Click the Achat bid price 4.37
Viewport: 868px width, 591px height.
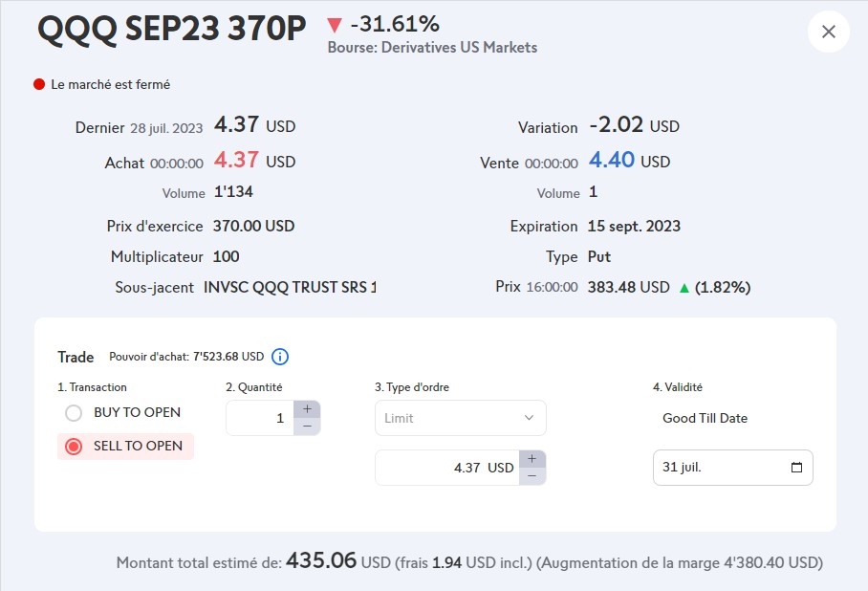click(236, 162)
